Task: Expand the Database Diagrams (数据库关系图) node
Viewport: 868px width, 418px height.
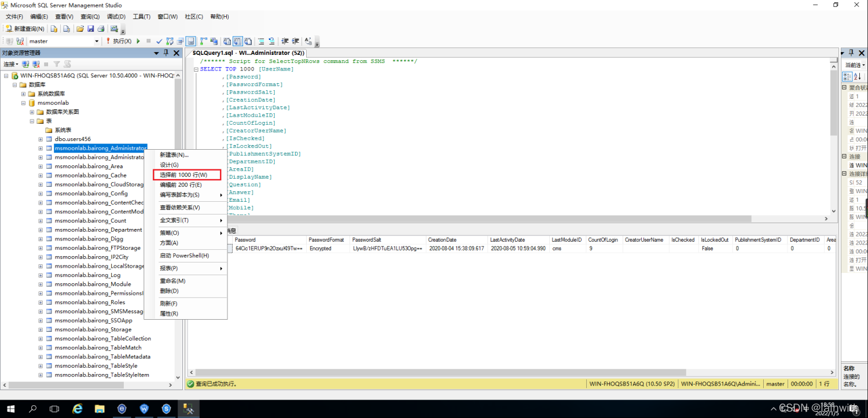Action: coord(32,112)
